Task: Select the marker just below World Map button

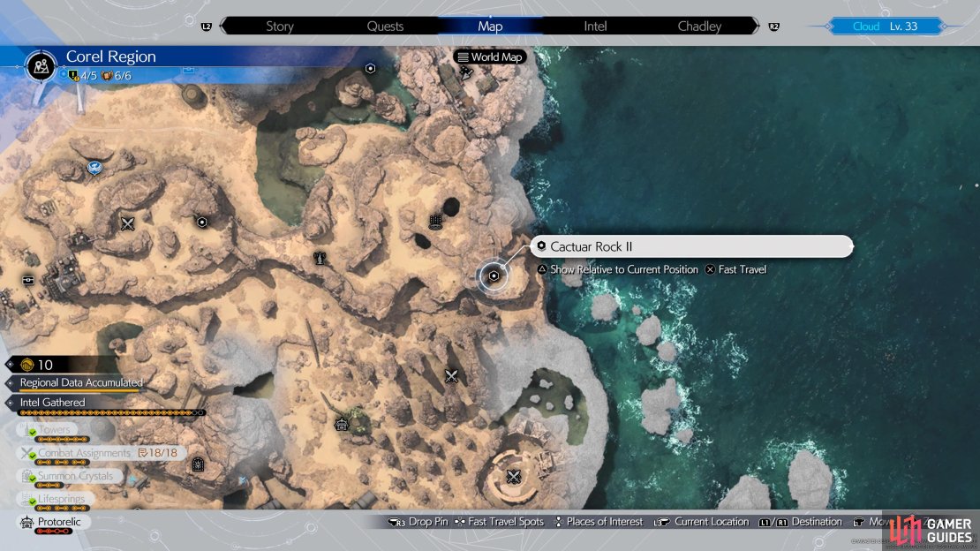Action: tap(466, 74)
